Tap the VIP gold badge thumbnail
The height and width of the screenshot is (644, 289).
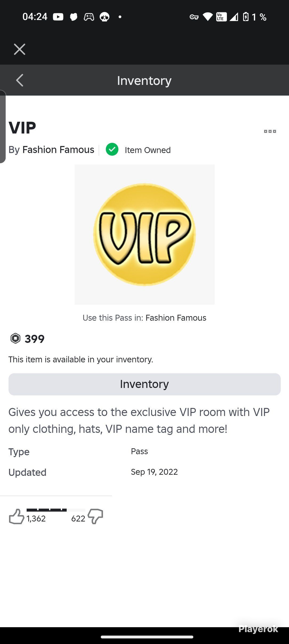point(144,234)
